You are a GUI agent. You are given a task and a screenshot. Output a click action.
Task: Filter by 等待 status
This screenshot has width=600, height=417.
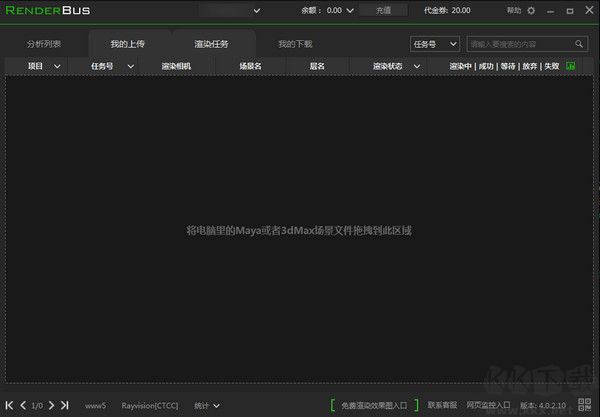[508, 66]
